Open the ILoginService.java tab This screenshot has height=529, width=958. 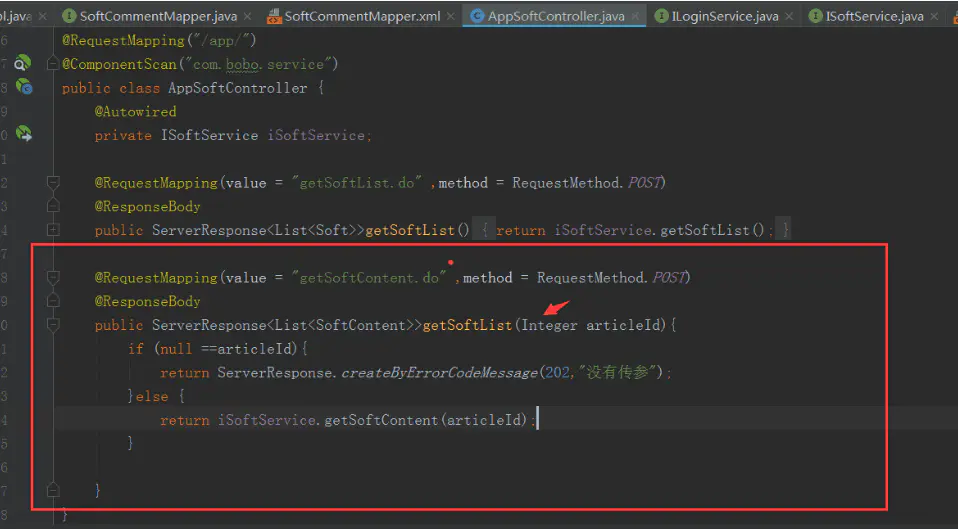(x=725, y=16)
